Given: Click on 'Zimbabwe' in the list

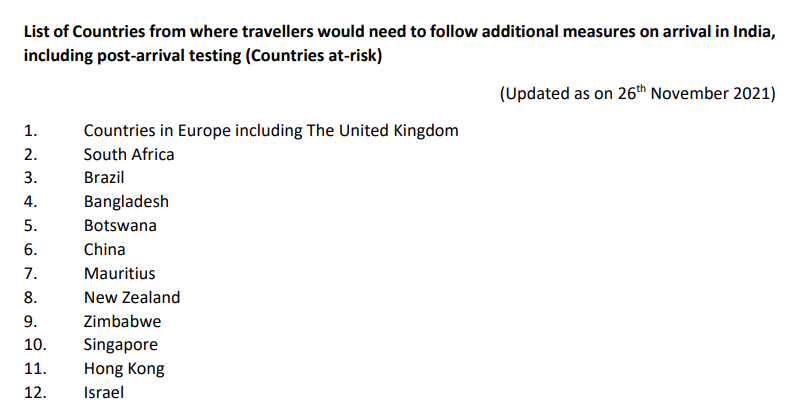Looking at the screenshot, I should click(x=122, y=322).
